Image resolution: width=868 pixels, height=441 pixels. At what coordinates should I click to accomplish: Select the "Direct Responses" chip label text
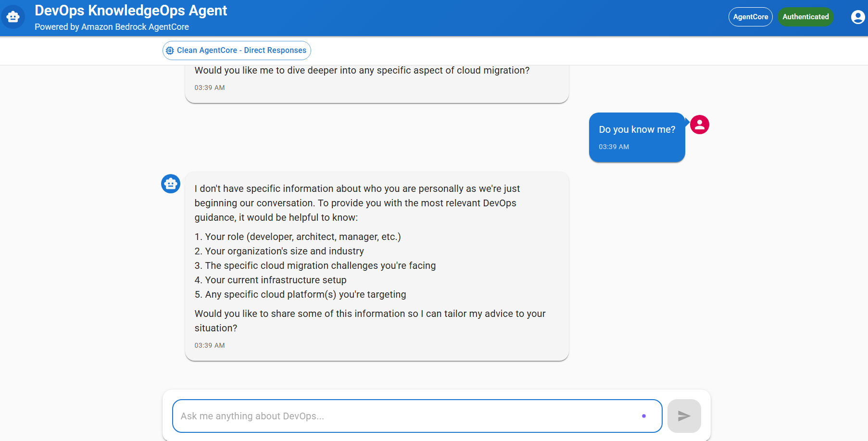pyautogui.click(x=275, y=50)
